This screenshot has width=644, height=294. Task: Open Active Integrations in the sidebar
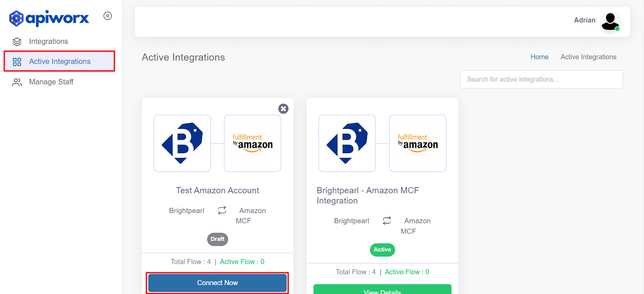pyautogui.click(x=60, y=61)
